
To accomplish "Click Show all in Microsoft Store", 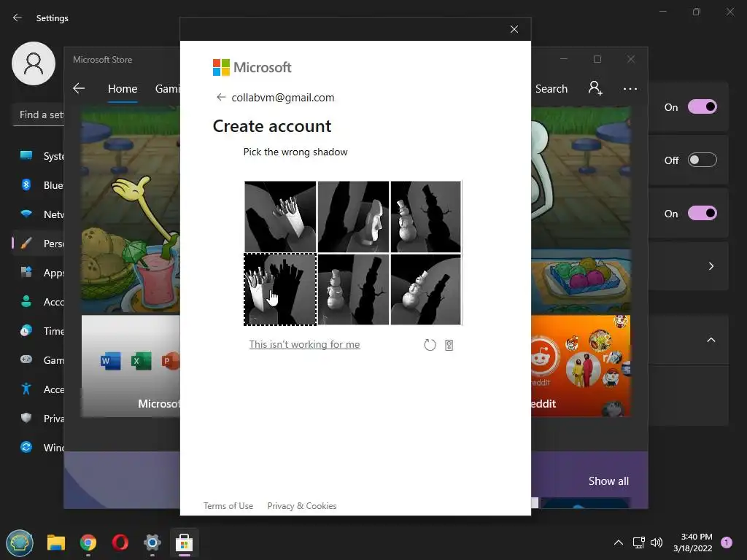I will pyautogui.click(x=608, y=481).
